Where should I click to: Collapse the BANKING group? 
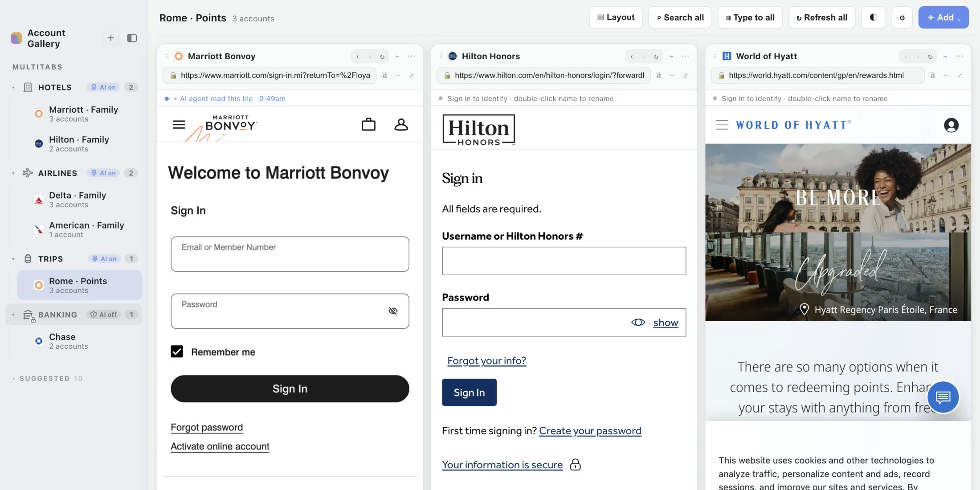tap(13, 315)
